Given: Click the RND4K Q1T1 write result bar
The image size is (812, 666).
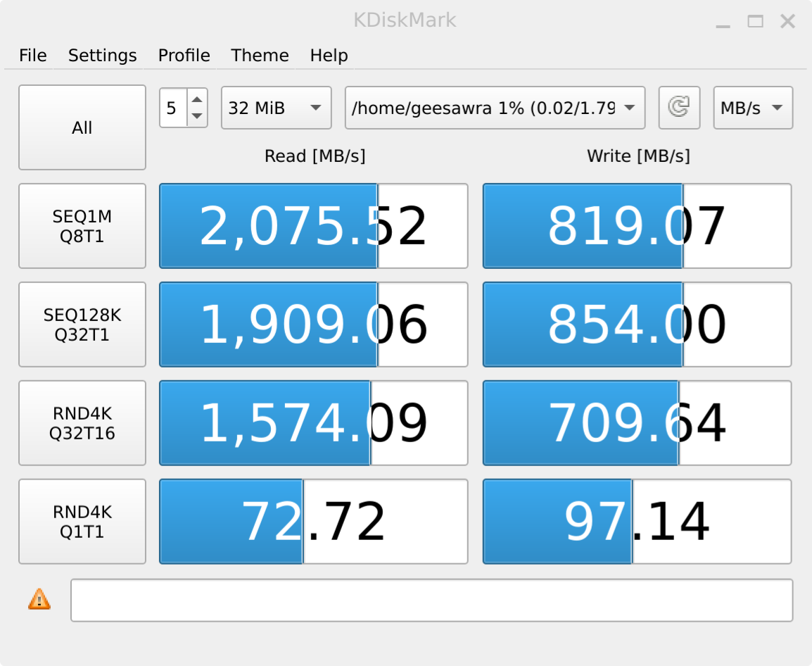Looking at the screenshot, I should click(637, 522).
